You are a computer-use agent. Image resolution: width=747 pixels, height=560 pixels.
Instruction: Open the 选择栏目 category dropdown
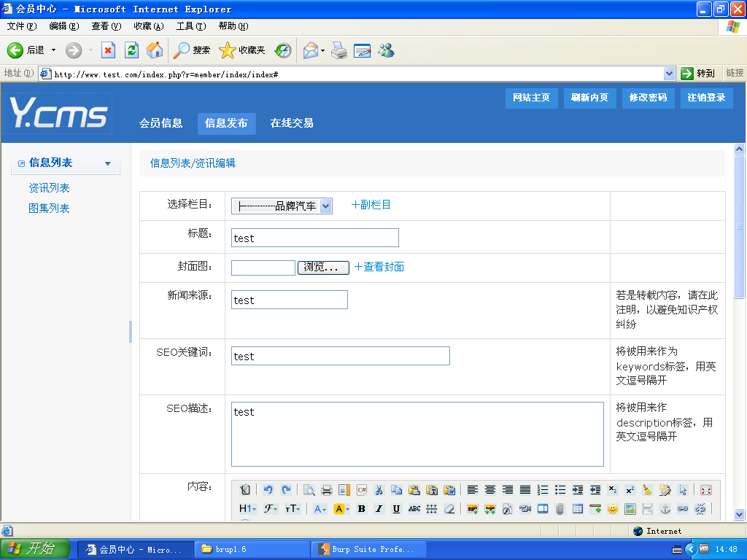coord(282,206)
